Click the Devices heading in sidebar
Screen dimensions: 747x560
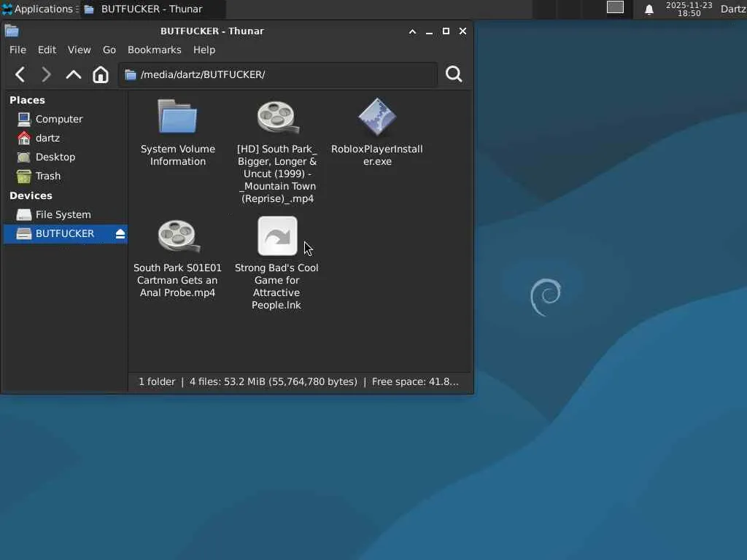pos(31,195)
